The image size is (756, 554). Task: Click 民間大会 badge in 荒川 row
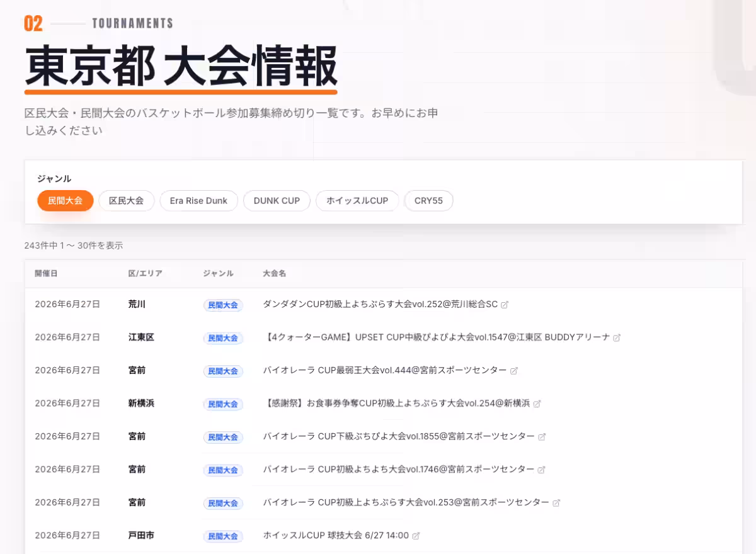pyautogui.click(x=223, y=305)
